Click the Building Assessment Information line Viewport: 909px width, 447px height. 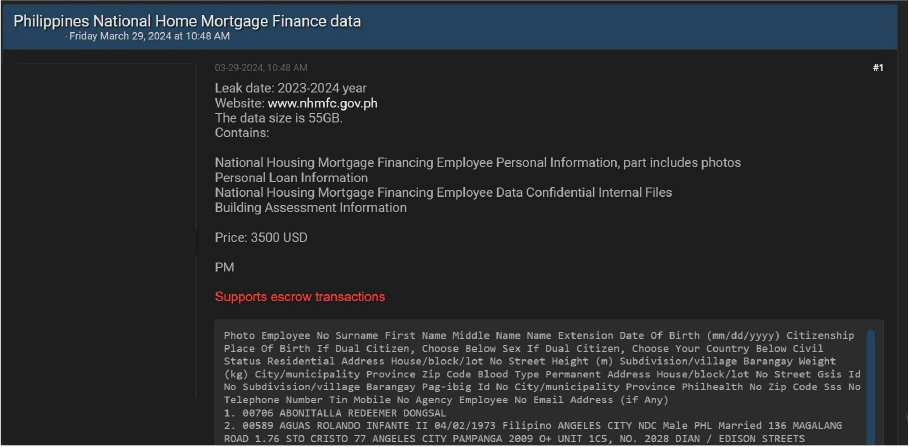click(310, 208)
